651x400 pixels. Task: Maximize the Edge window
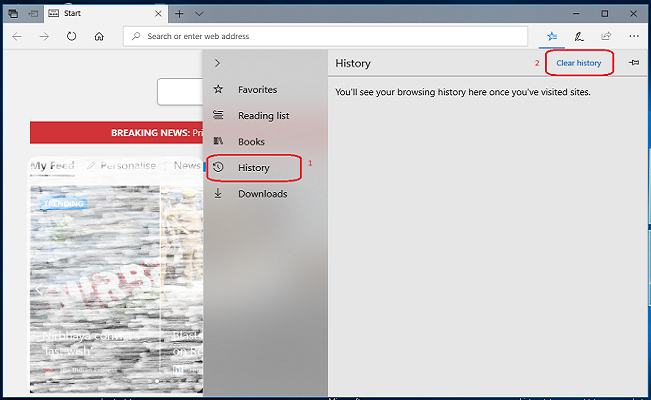(x=604, y=14)
